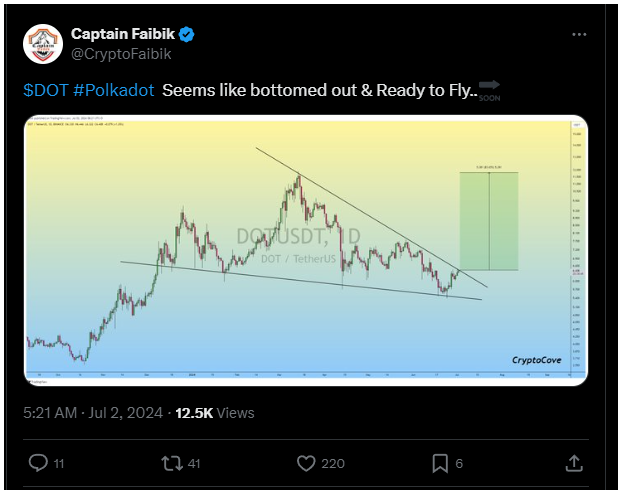
Task: Open the $DOT cashtag link
Action: pyautogui.click(x=46, y=90)
